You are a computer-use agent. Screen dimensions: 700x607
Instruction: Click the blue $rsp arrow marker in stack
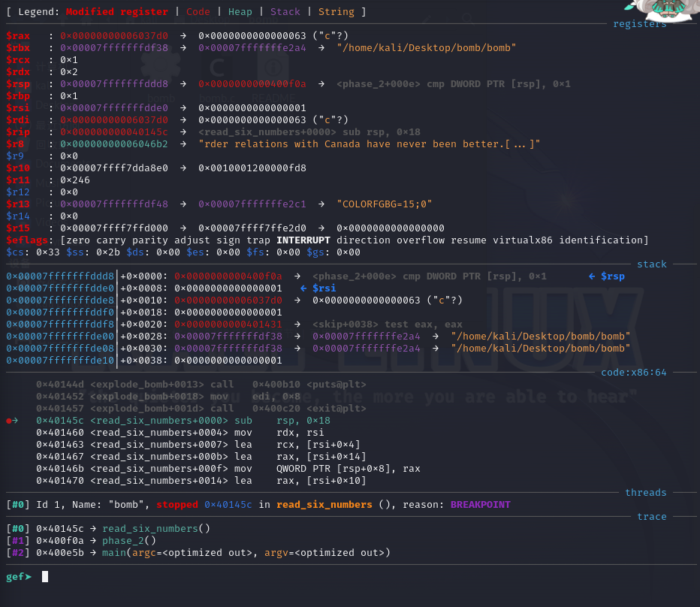point(606,276)
